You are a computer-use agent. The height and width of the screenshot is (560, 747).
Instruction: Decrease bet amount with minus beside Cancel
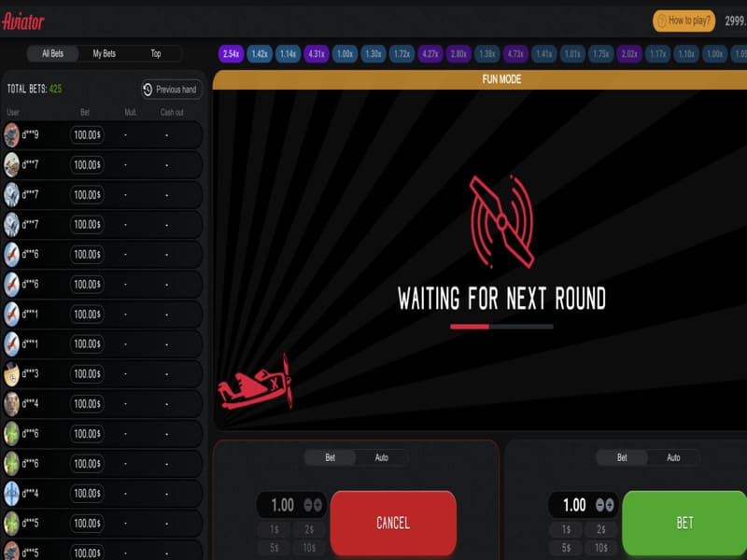(x=308, y=505)
